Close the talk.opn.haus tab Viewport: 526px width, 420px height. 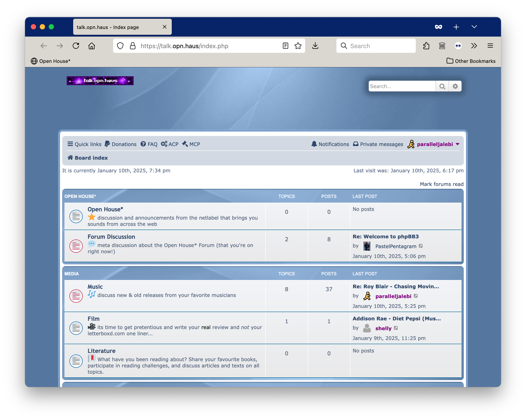pyautogui.click(x=165, y=27)
